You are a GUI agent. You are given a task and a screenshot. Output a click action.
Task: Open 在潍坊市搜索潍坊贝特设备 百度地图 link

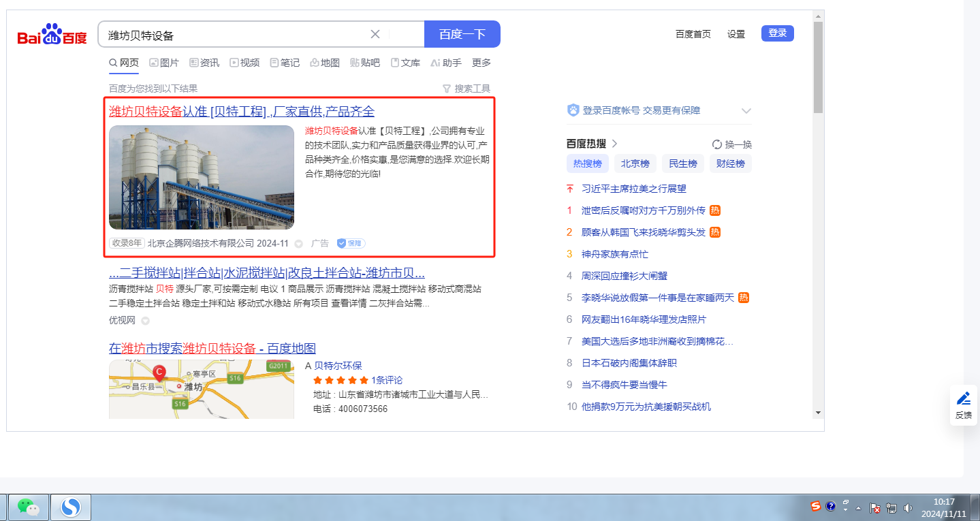coord(212,349)
